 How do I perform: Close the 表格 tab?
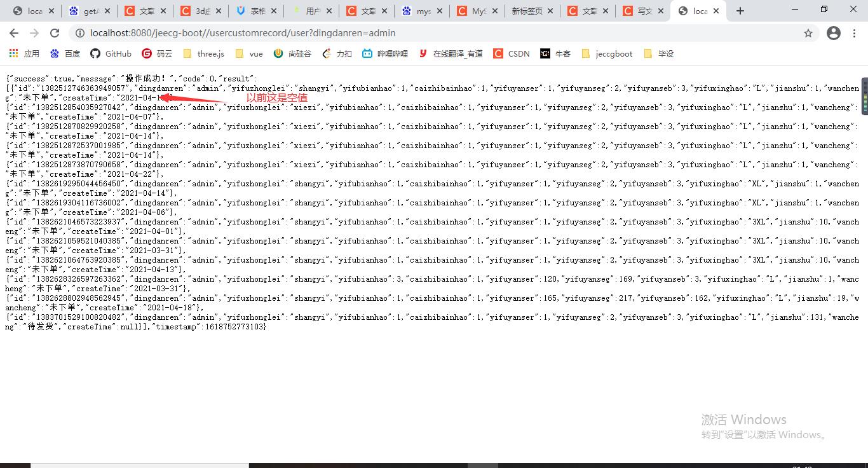273,11
